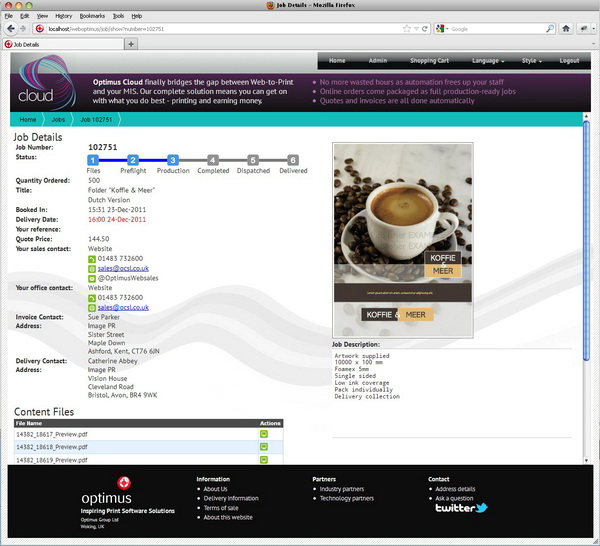600x546 pixels.
Task: Click the Twitter icon next to @OptimusWebsales
Action: pos(92,277)
